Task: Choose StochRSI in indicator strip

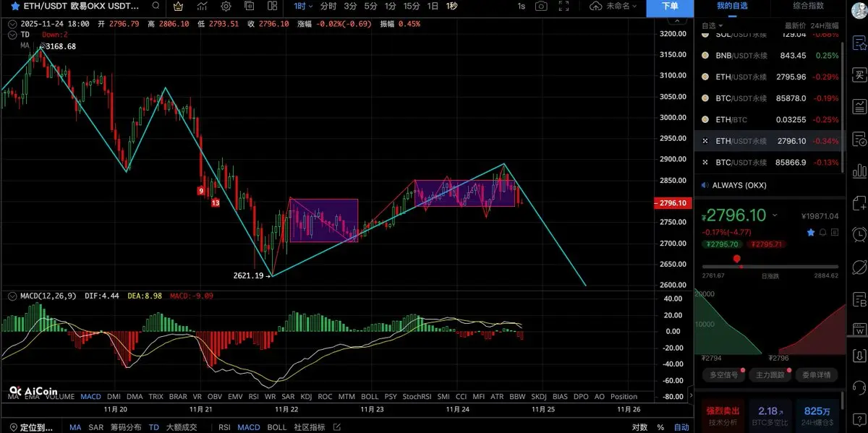Action: 417,396
